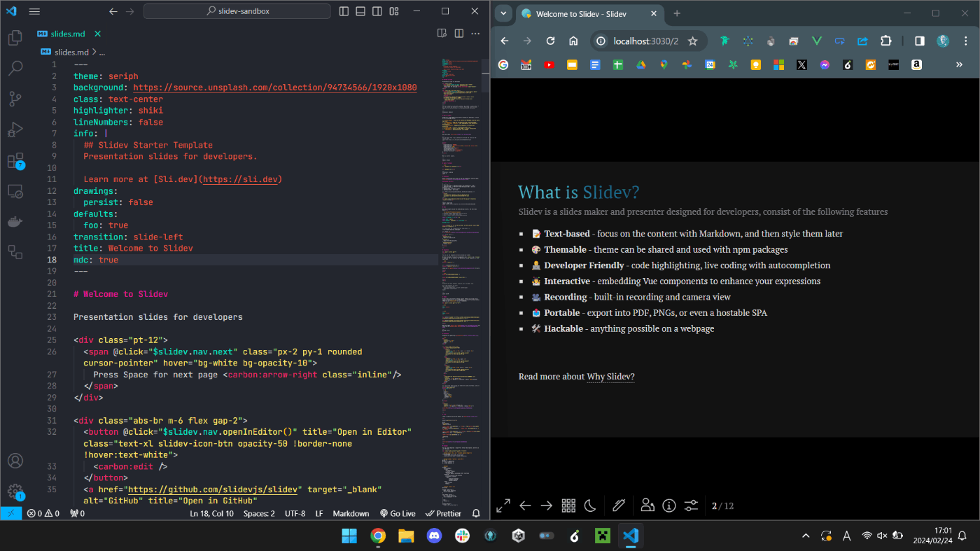Screen dimensions: 980x551
Task: Enter Slidev presenter mode
Action: click(x=647, y=505)
